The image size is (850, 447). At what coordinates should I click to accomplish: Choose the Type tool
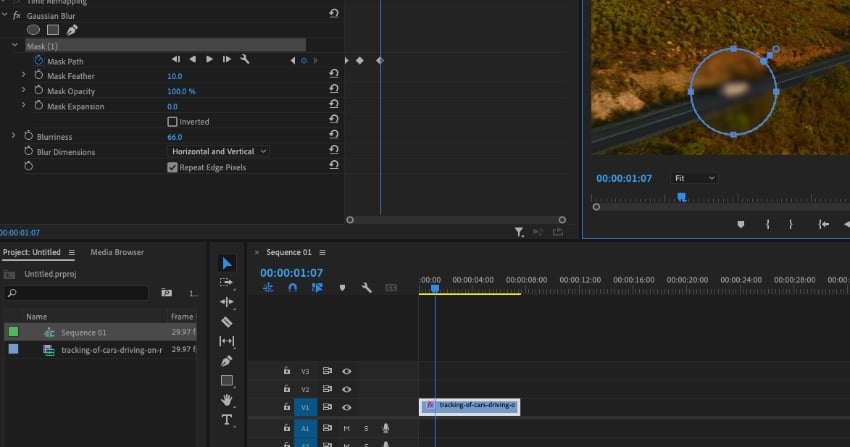[227, 420]
